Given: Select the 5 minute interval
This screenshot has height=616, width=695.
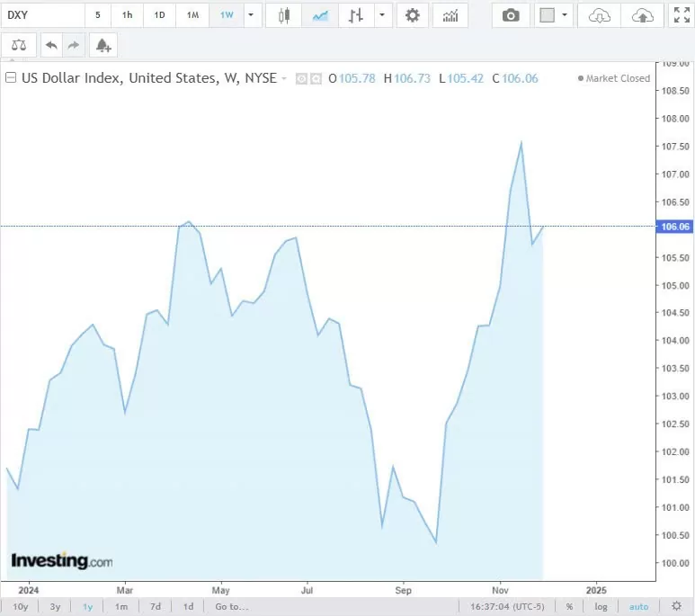Looking at the screenshot, I should click(97, 15).
